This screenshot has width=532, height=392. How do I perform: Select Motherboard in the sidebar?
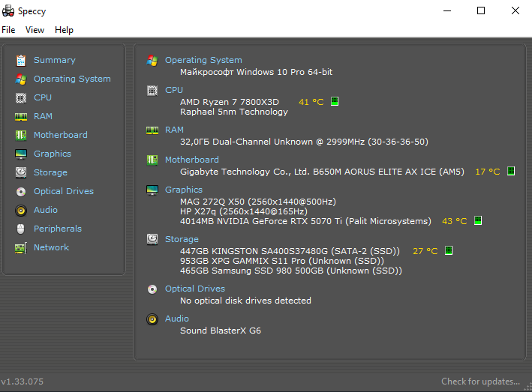pos(60,135)
